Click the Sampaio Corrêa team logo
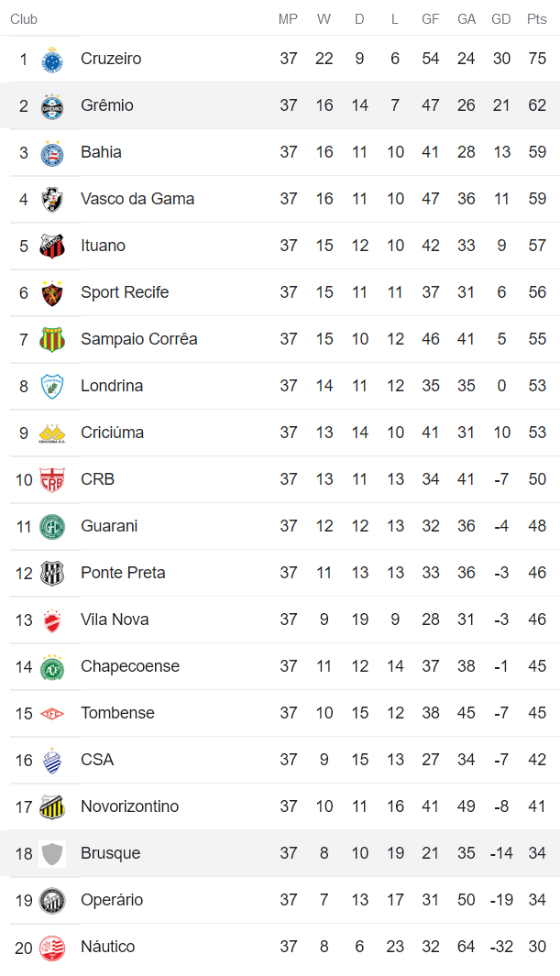 click(x=52, y=340)
